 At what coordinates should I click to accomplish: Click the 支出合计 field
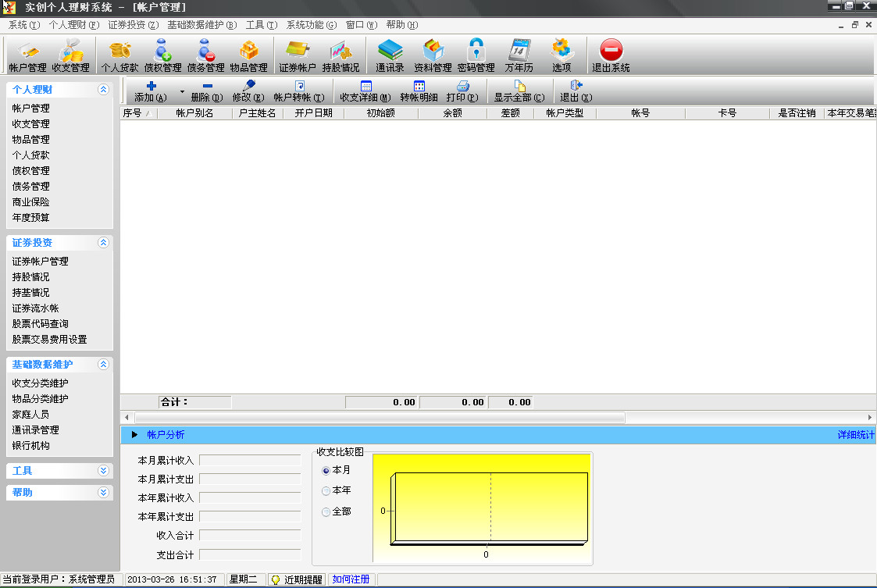point(250,555)
